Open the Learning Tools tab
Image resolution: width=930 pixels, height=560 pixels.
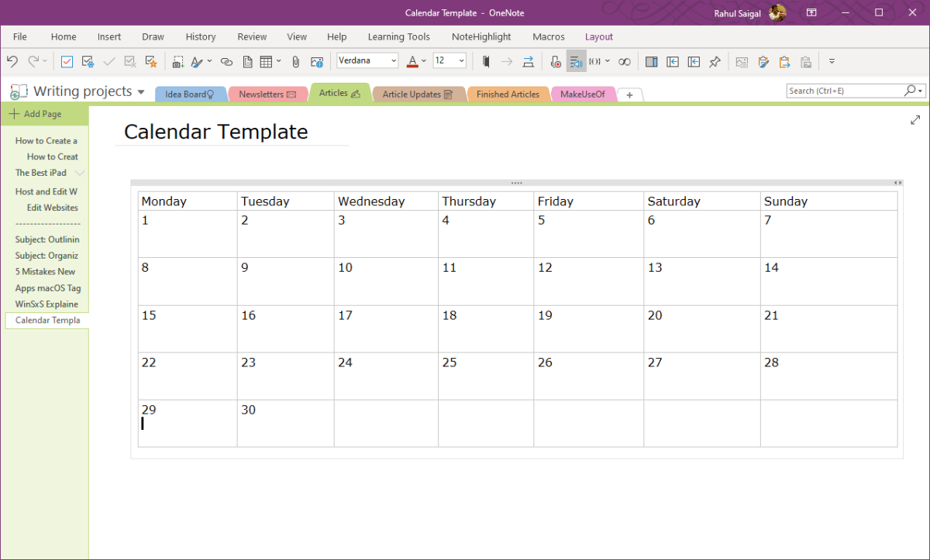tap(398, 36)
